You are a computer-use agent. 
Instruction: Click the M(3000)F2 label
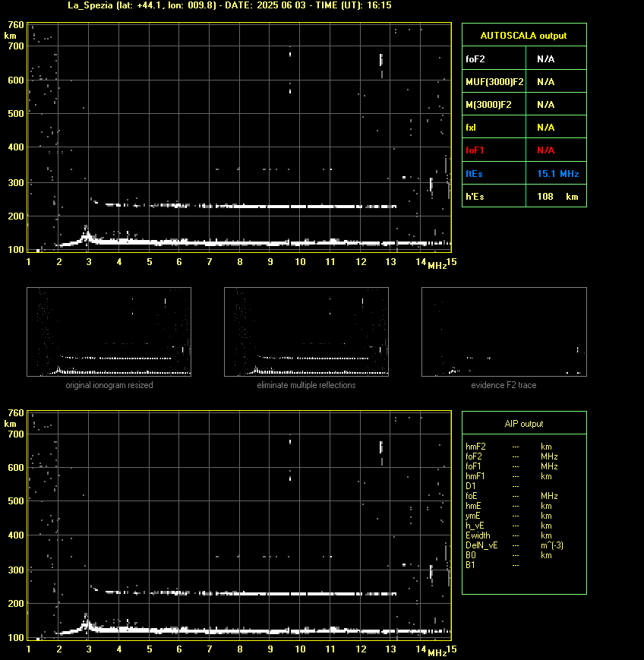coord(488,104)
